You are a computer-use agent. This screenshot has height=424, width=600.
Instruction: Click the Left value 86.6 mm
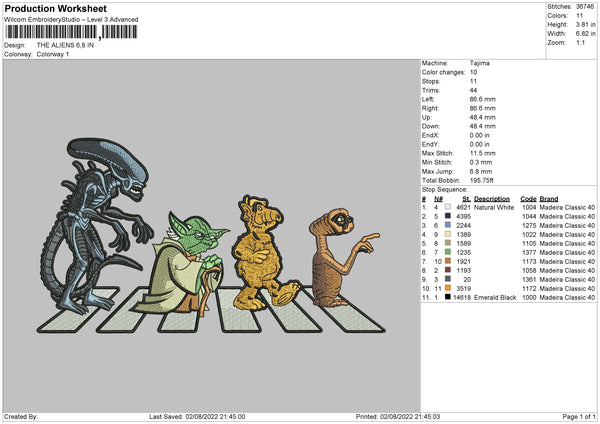(483, 99)
